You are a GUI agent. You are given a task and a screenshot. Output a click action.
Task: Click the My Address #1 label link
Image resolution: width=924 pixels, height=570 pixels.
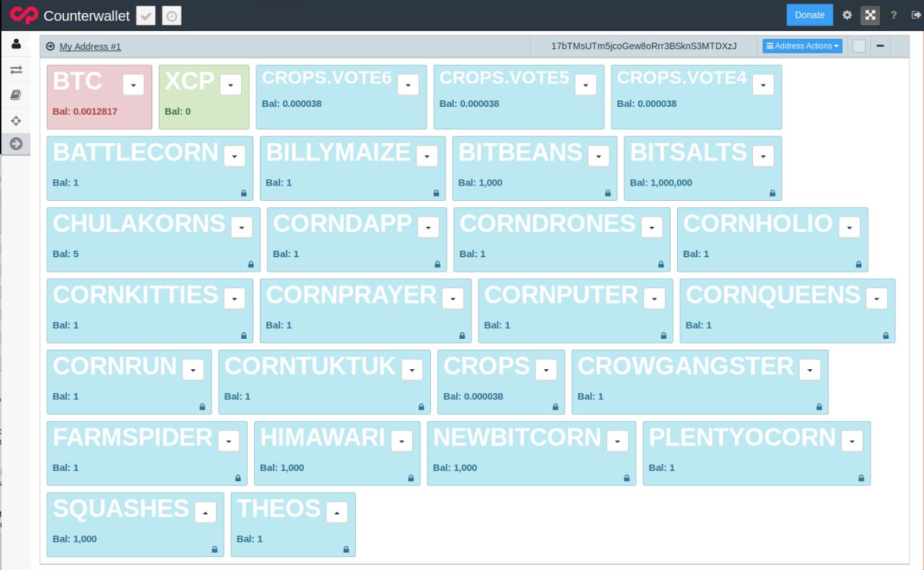tap(90, 46)
